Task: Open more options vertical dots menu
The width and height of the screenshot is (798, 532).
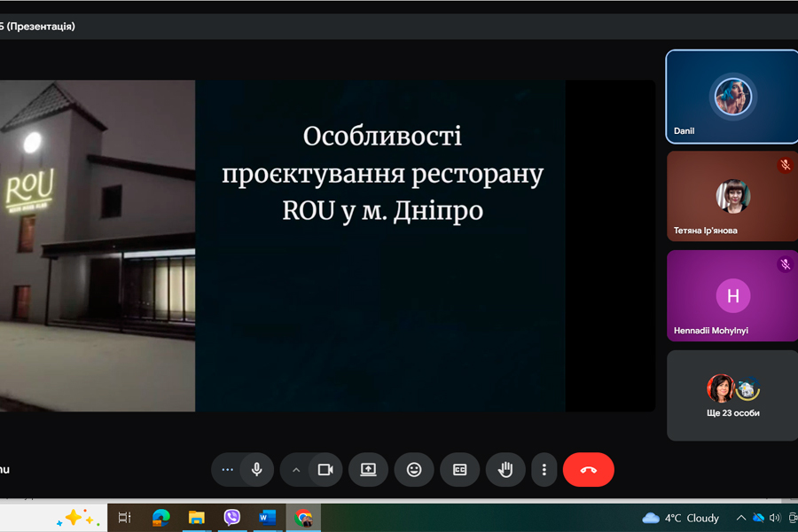Action: pos(544,469)
